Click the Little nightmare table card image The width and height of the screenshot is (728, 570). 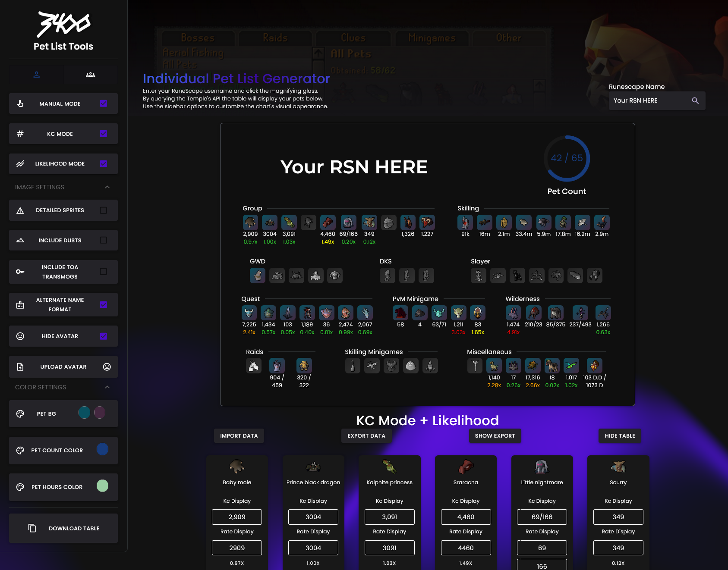coord(542,467)
